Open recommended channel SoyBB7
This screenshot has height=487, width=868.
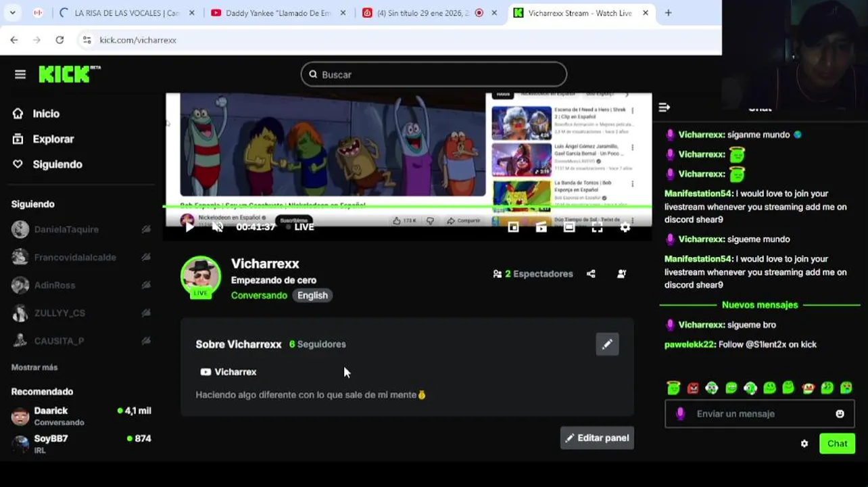coord(81,444)
